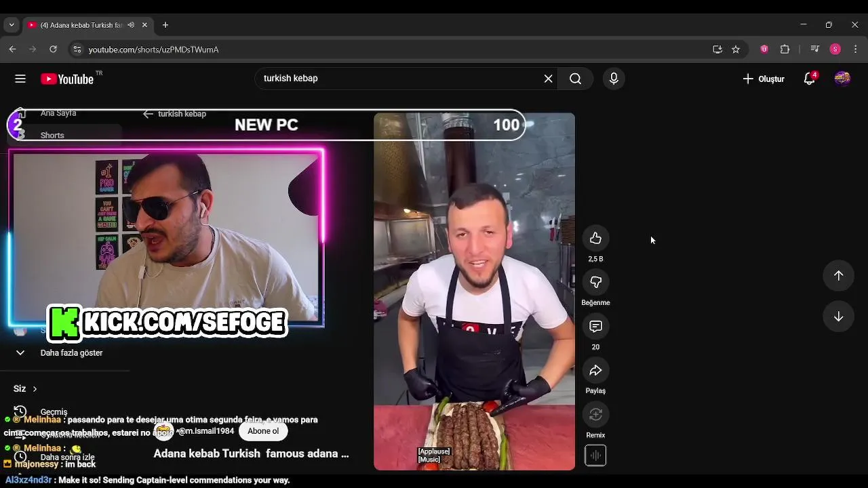Image resolution: width=868 pixels, height=488 pixels.
Task: Open the Oluştur create button
Action: pyautogui.click(x=764, y=79)
